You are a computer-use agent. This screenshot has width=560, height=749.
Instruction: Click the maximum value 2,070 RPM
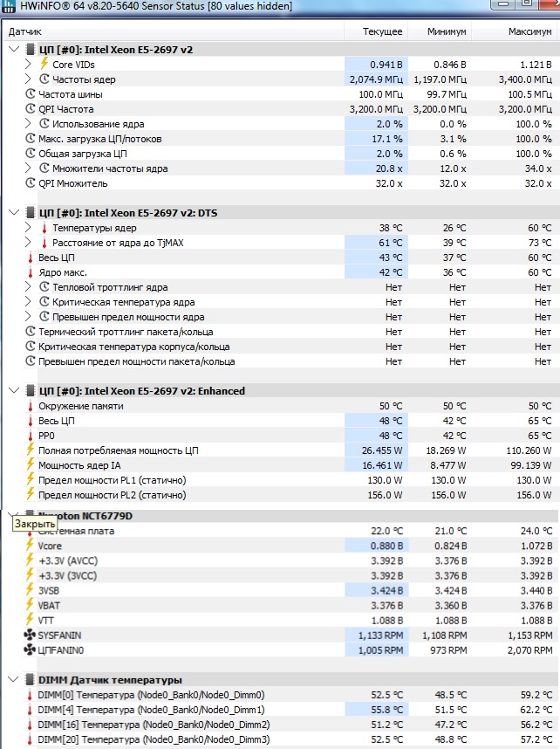click(530, 650)
